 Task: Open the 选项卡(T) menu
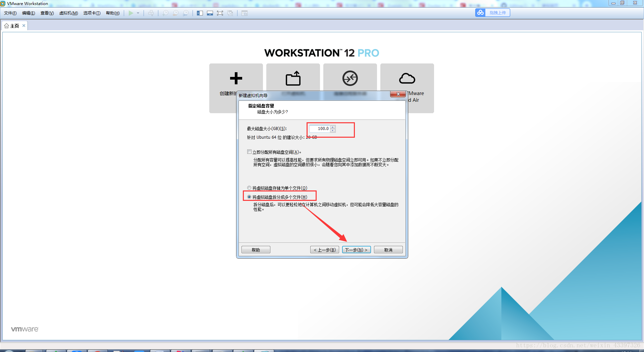click(92, 13)
